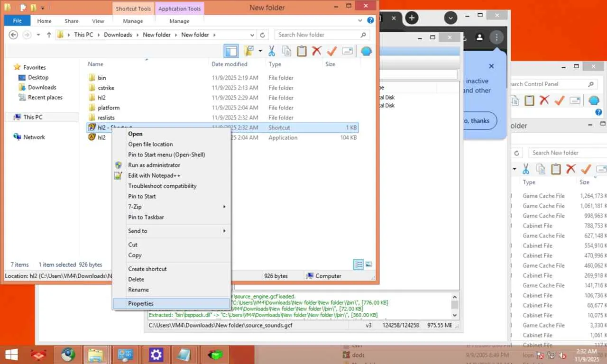This screenshot has width=607, height=364.
Task: Select the cstrike folder
Action: tap(106, 88)
